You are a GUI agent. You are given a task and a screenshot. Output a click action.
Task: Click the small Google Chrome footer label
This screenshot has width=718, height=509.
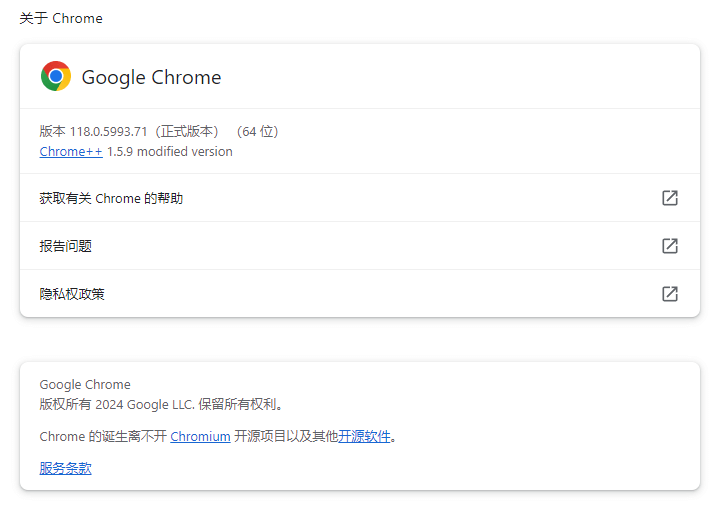pyautogui.click(x=85, y=384)
